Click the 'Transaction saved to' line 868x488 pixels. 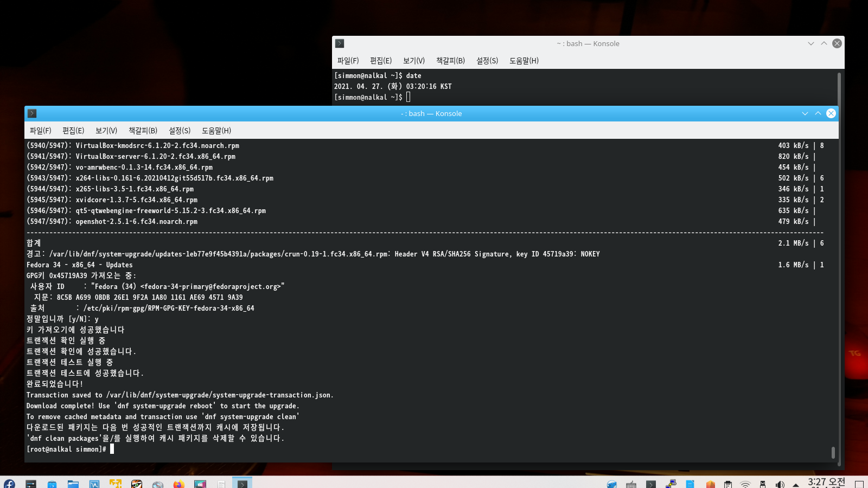[x=180, y=395]
